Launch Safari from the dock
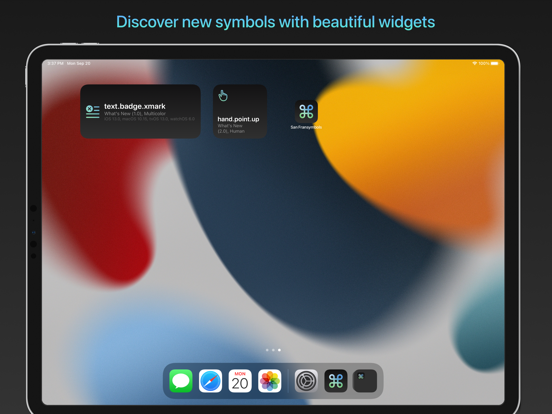 click(x=210, y=381)
